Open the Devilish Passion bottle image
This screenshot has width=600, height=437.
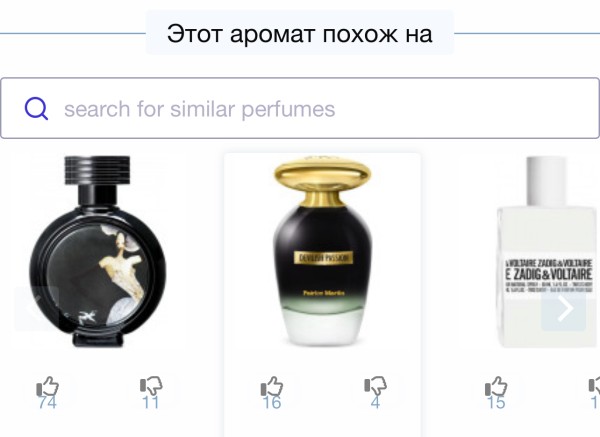(x=322, y=251)
